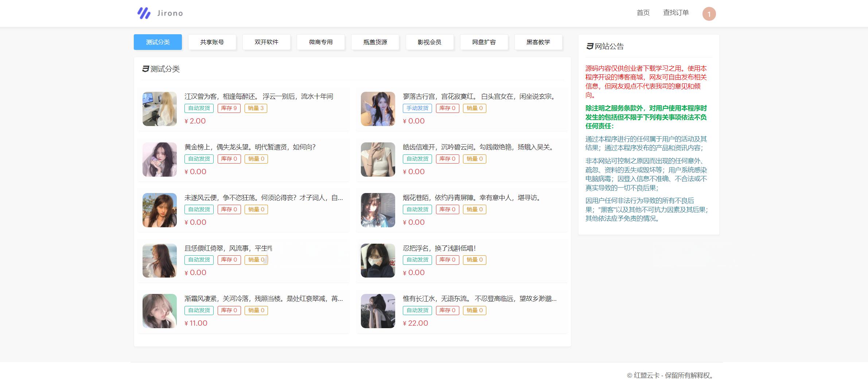Open product thumbnail for 寥落古行宫
This screenshot has height=389, width=868.
378,109
